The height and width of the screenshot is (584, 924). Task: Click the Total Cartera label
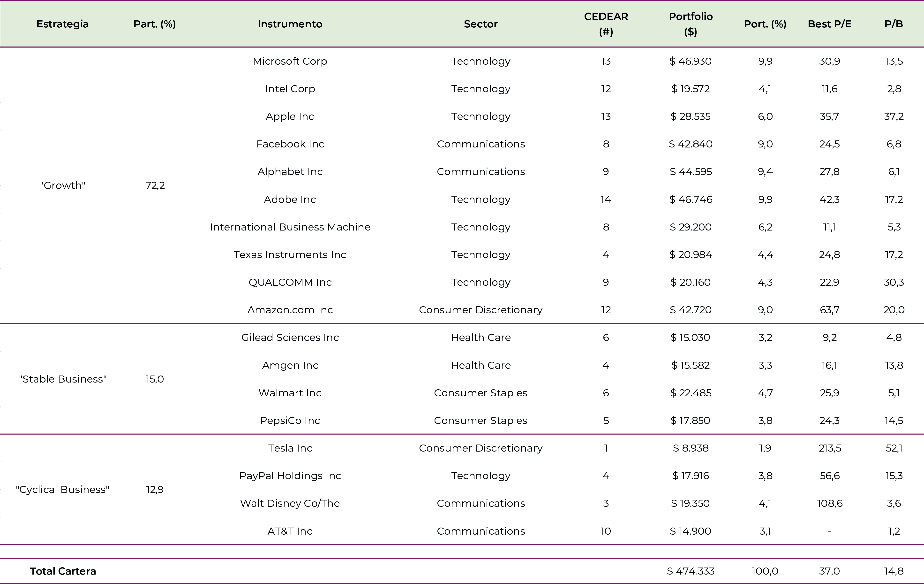(63, 571)
